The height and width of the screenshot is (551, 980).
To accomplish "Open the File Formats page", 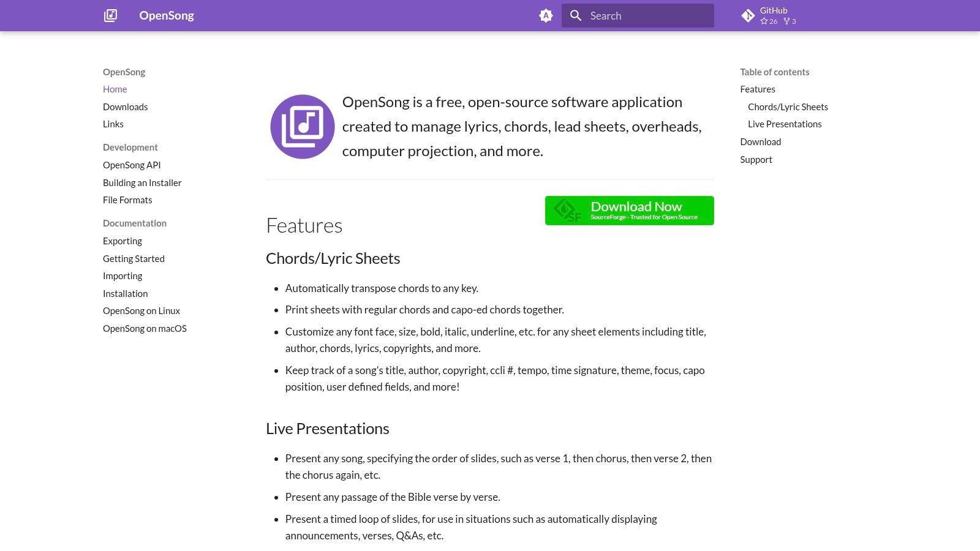I will click(127, 200).
